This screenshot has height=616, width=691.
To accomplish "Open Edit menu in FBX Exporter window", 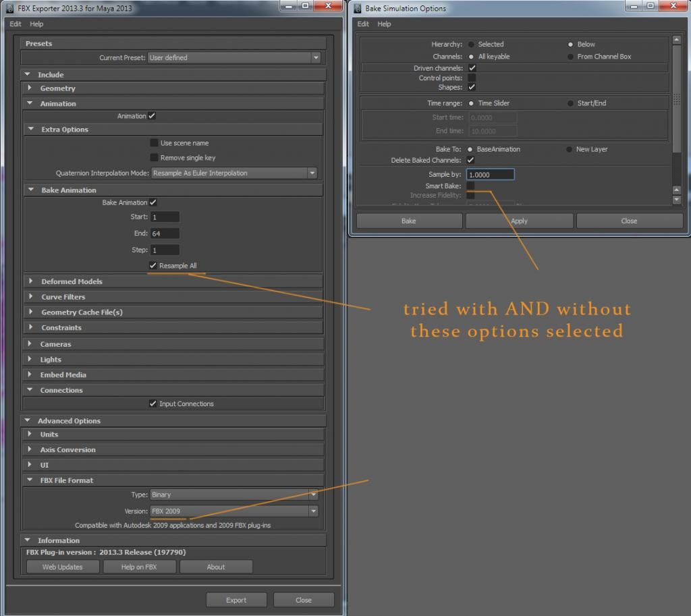I will (16, 24).
